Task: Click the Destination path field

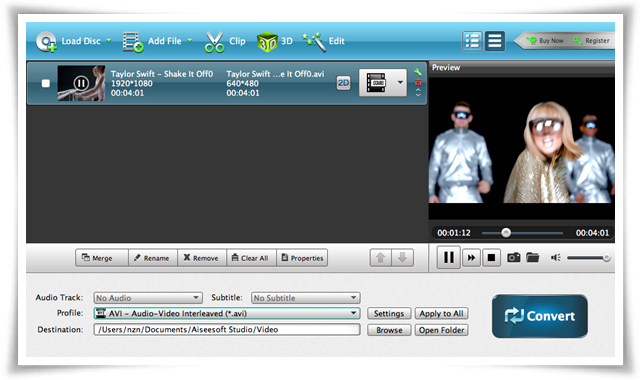Action: click(x=227, y=329)
